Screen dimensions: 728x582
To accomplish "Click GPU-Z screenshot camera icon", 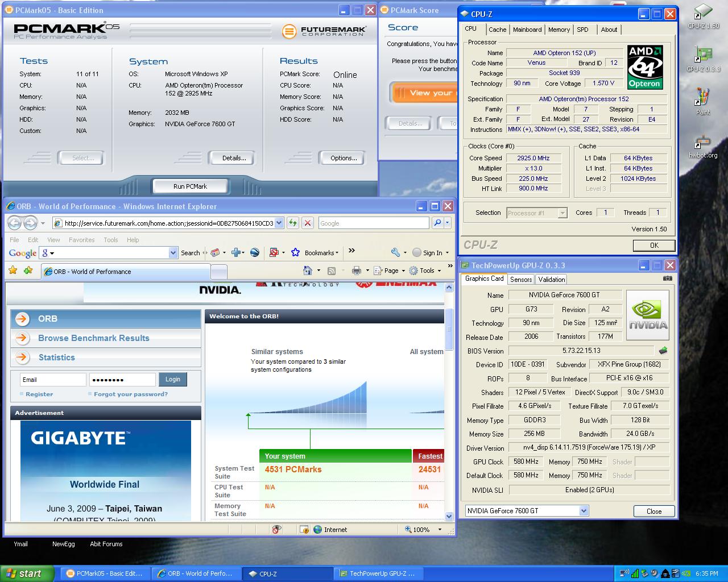I will tap(668, 278).
